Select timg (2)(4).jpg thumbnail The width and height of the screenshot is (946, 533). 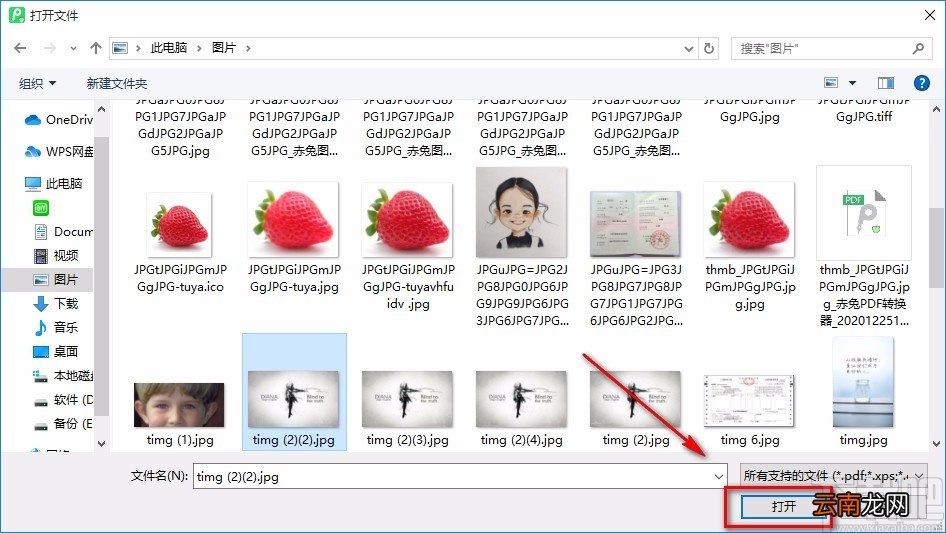pos(521,400)
